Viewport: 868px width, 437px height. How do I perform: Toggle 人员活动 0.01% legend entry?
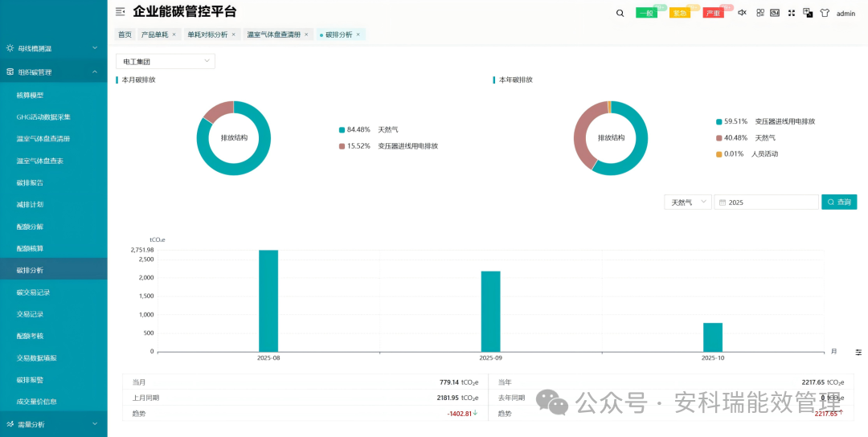pyautogui.click(x=747, y=153)
